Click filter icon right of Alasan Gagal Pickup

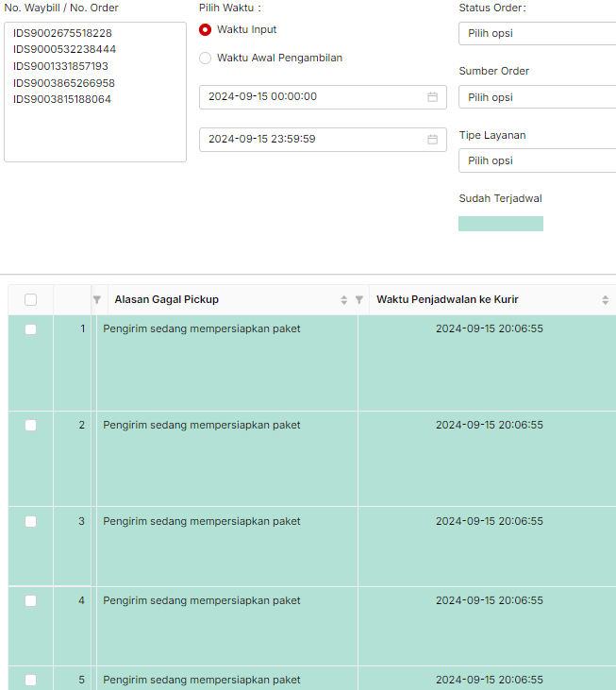click(x=359, y=299)
